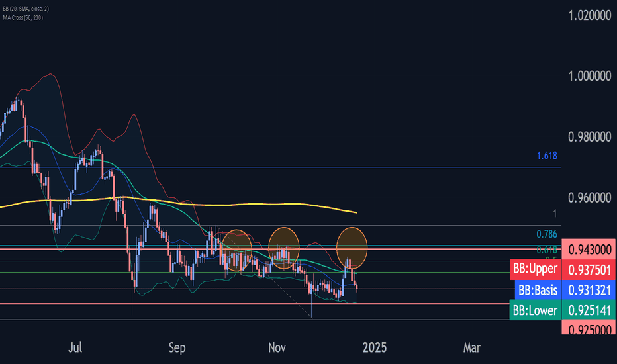The image size is (617, 364).
Task: Click the Nov date axis label
Action: [x=277, y=347]
